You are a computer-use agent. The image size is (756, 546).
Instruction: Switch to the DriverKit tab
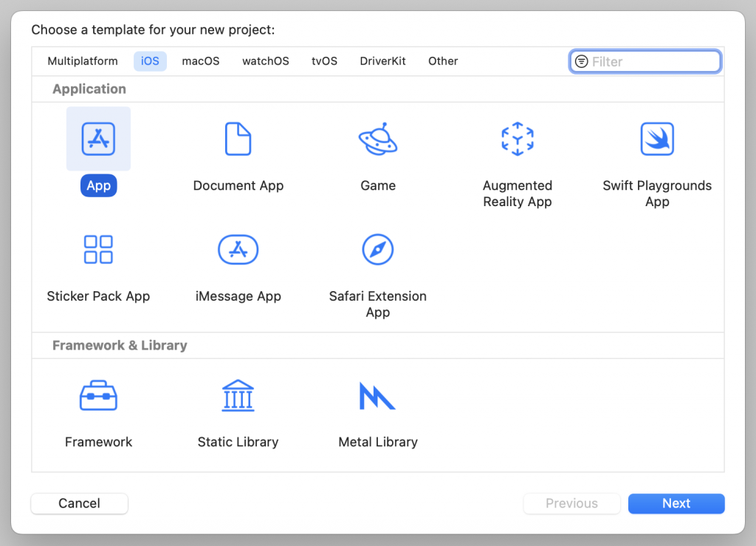pos(383,61)
